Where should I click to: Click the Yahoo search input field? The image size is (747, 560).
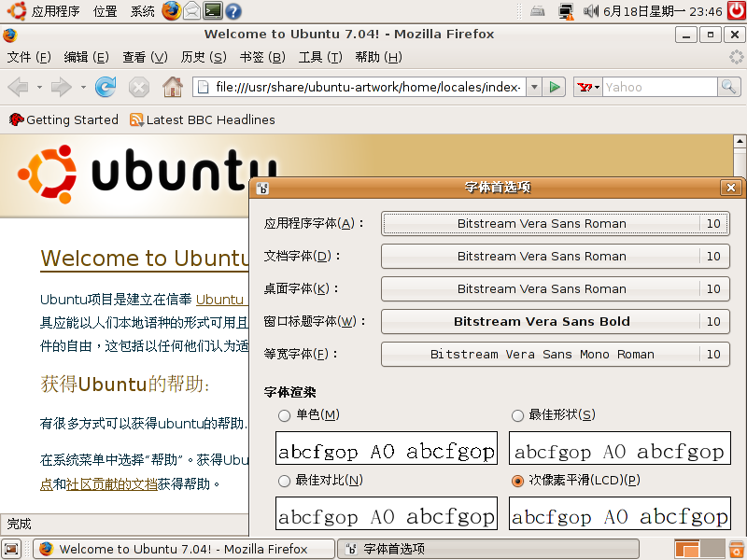(x=660, y=87)
